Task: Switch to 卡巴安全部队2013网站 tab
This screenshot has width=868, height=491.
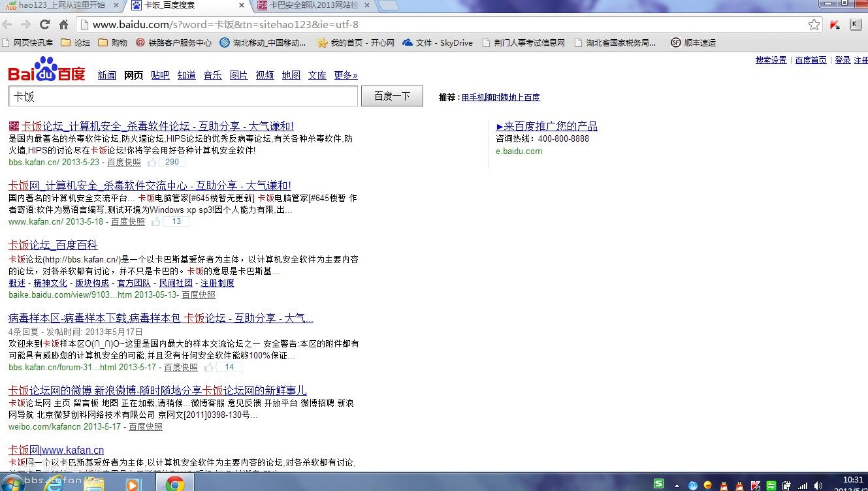Action: pos(315,5)
